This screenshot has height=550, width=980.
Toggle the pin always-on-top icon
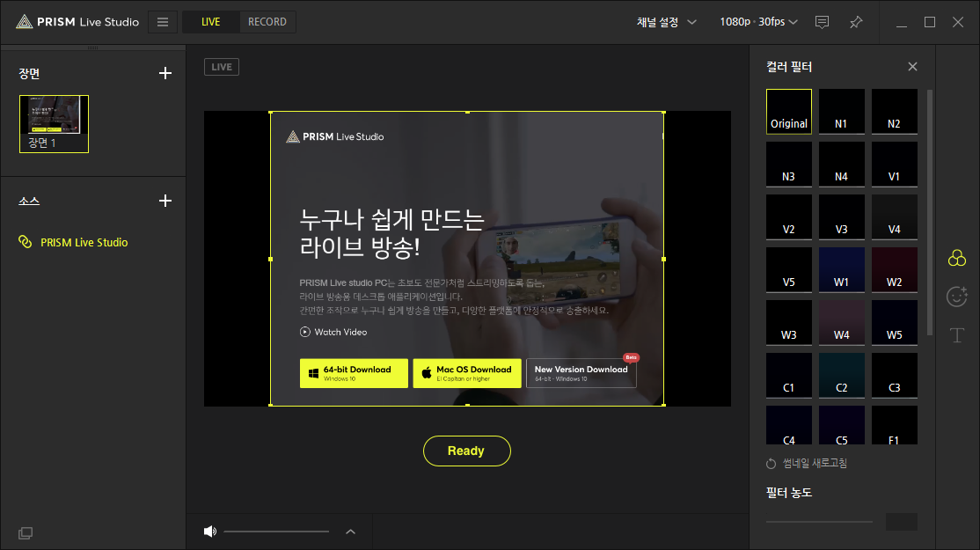click(x=856, y=22)
